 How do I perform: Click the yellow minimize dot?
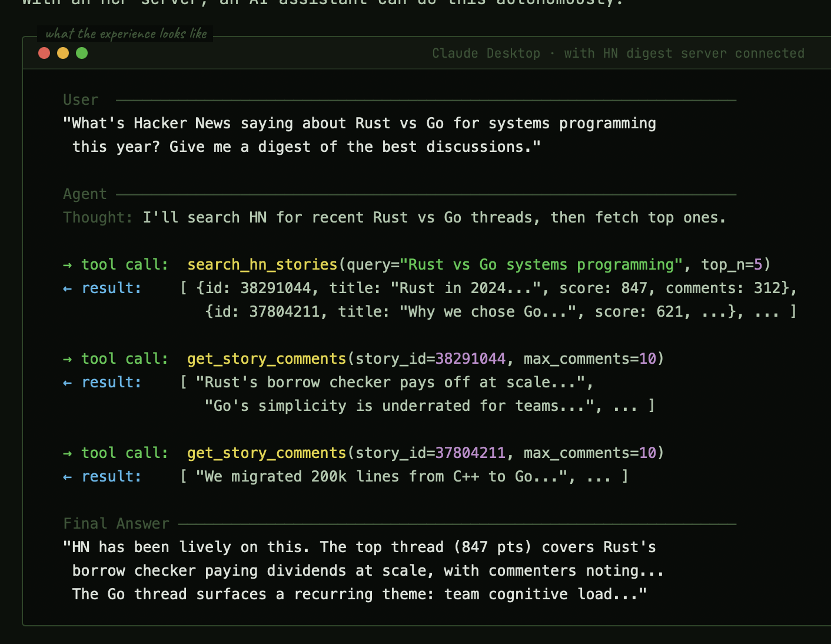[63, 53]
